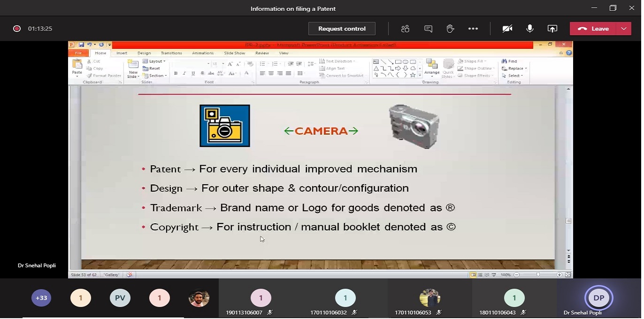The width and height of the screenshot is (644, 319).
Task: Click the zoom slider in PowerPoint status bar
Action: (538, 275)
